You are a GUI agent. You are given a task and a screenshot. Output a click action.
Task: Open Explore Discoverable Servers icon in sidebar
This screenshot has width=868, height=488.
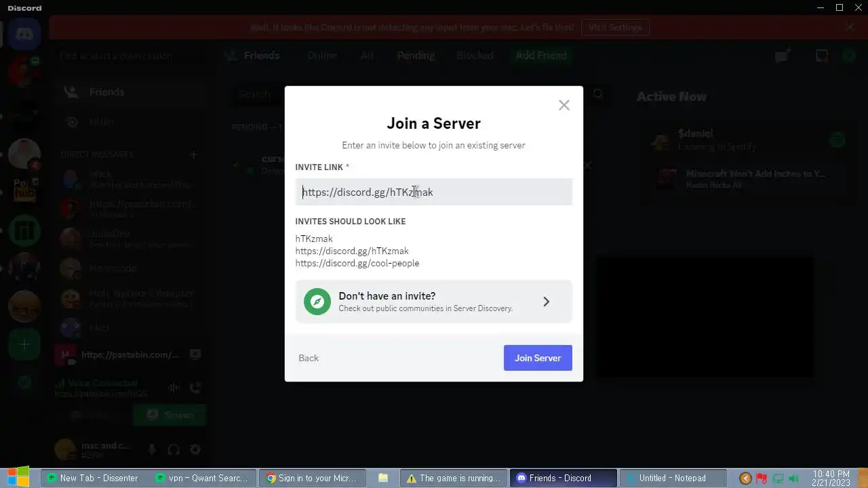(x=24, y=383)
